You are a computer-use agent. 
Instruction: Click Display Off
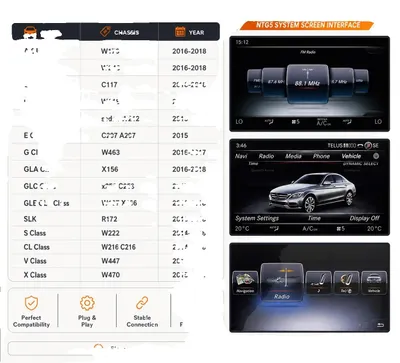[364, 218]
